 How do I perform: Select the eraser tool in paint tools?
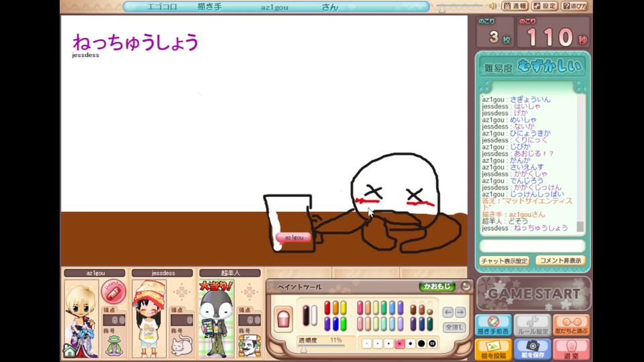283,319
